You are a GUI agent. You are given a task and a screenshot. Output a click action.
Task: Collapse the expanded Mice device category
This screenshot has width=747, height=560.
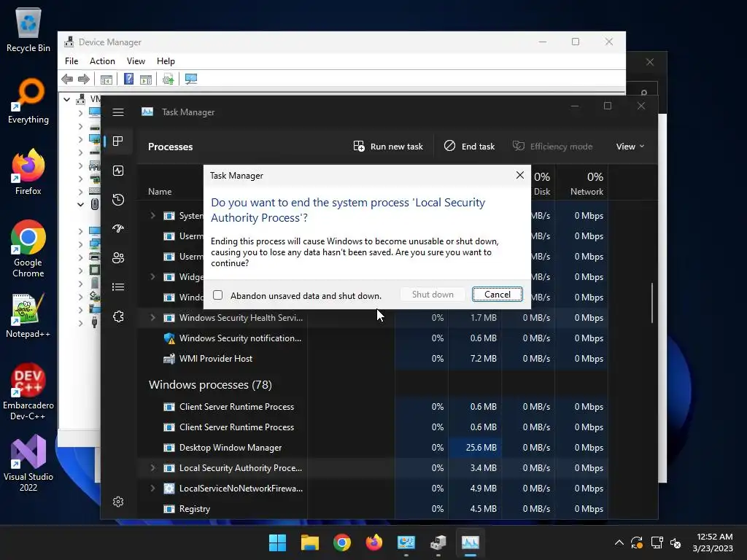(80, 204)
